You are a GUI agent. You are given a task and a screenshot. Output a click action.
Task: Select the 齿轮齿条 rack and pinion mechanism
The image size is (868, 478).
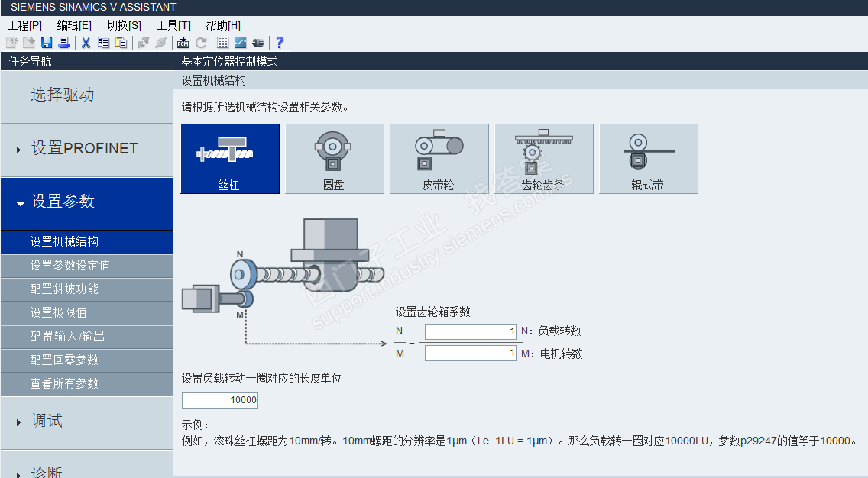(543, 159)
